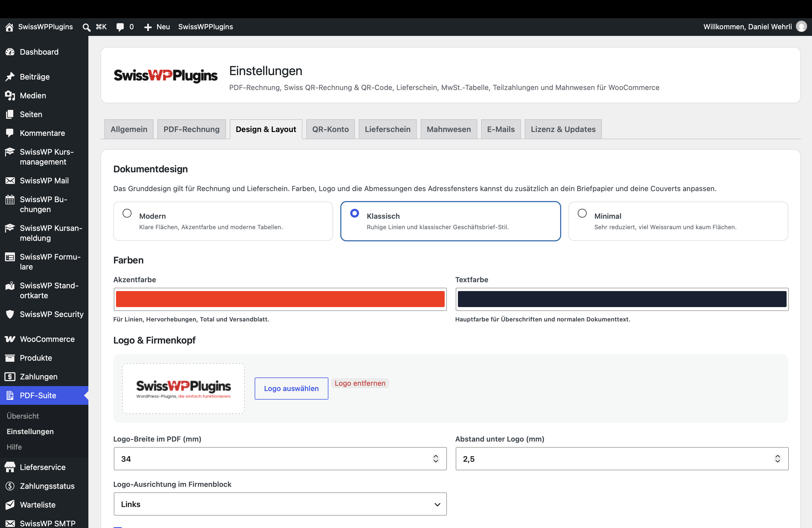The image size is (812, 528).
Task: Click the WooCommerce logo icon
Action: point(10,339)
